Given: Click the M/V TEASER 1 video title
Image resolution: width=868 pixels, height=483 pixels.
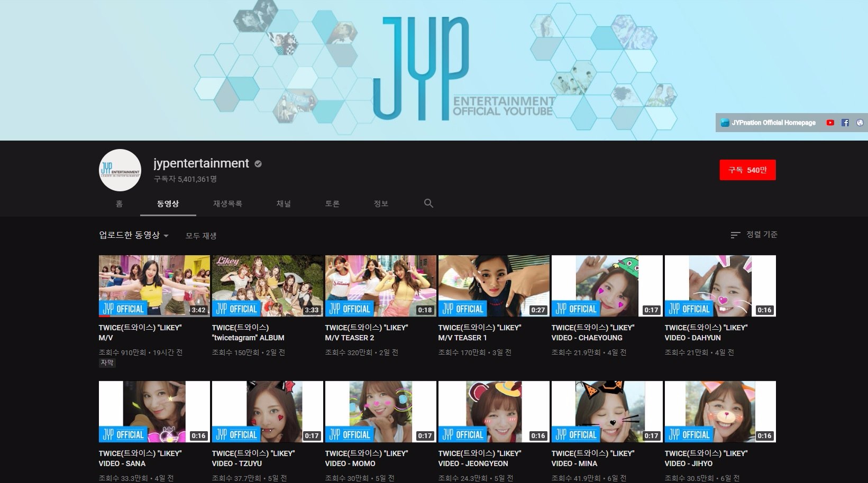Looking at the screenshot, I should (480, 333).
